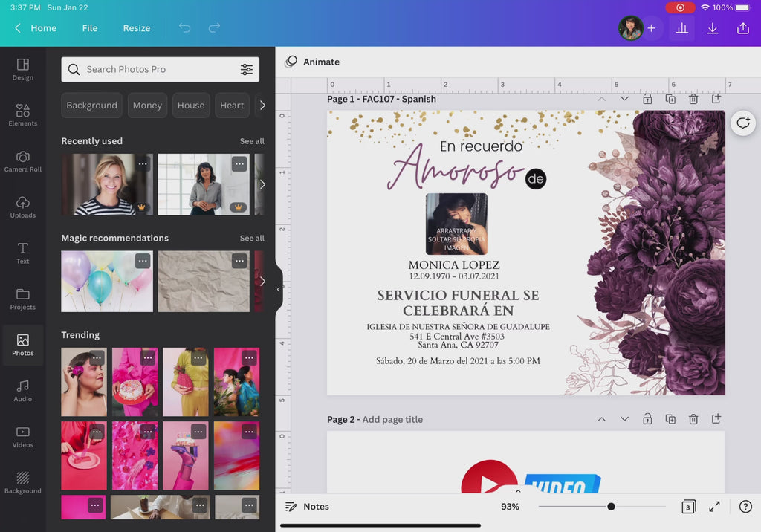The height and width of the screenshot is (532, 761).
Task: Open the help question mark
Action: tap(745, 507)
